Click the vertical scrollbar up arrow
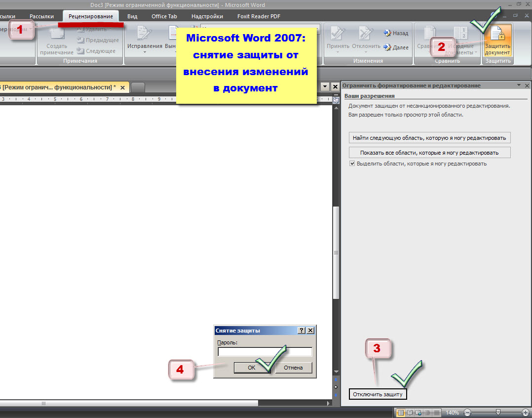 click(x=336, y=108)
